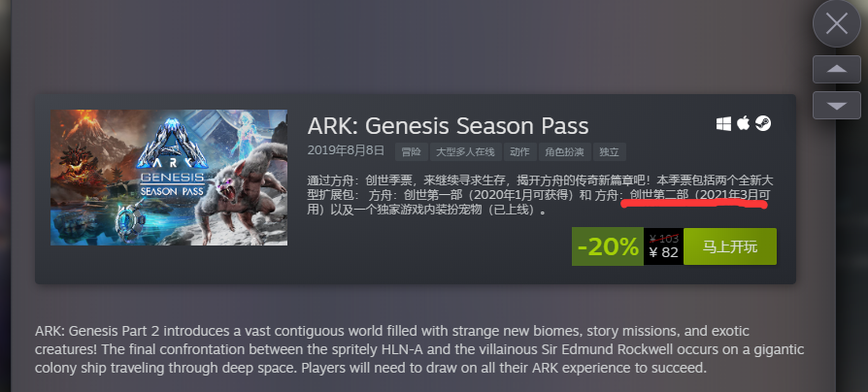The image size is (868, 392).
Task: Open the ARK Genesis Season Pass capsule image
Action: 169,178
